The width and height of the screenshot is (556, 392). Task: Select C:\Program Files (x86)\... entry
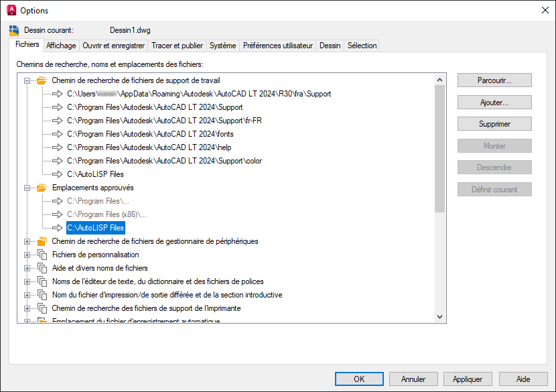[107, 214]
